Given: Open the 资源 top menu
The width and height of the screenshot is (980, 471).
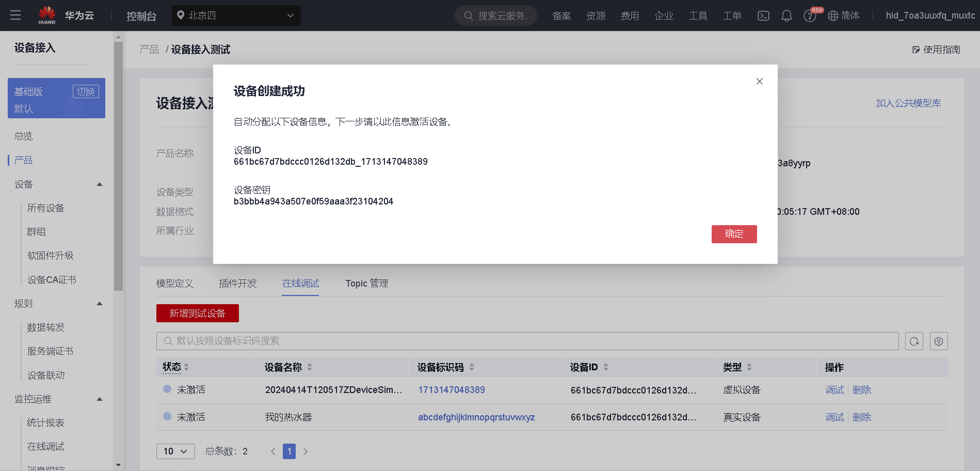Looking at the screenshot, I should [x=596, y=16].
